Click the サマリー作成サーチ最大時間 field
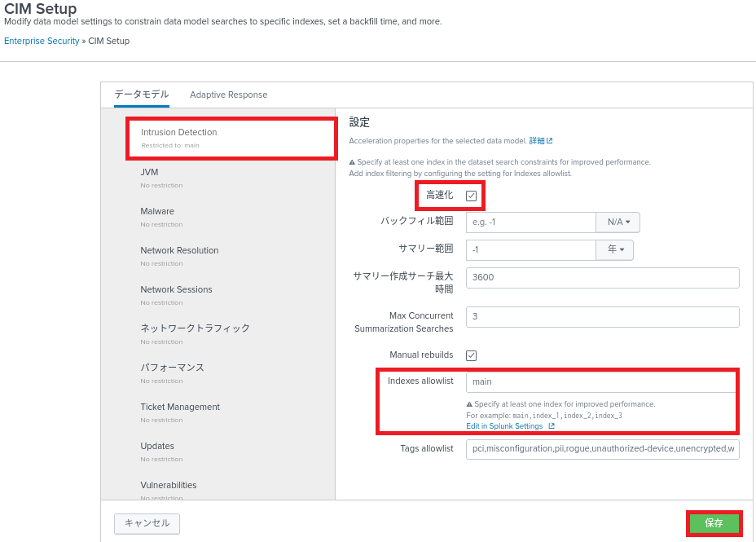 602,278
